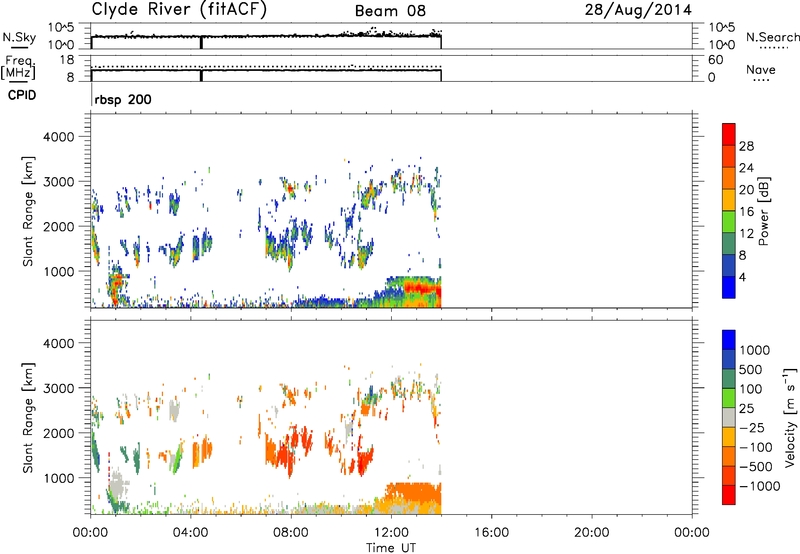
Task: Click the "Power [dB]" colorbar title
Action: (x=764, y=211)
